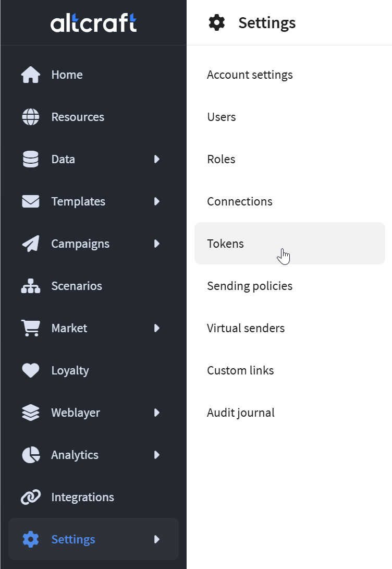Select the Data database icon
392x569 pixels.
30,159
